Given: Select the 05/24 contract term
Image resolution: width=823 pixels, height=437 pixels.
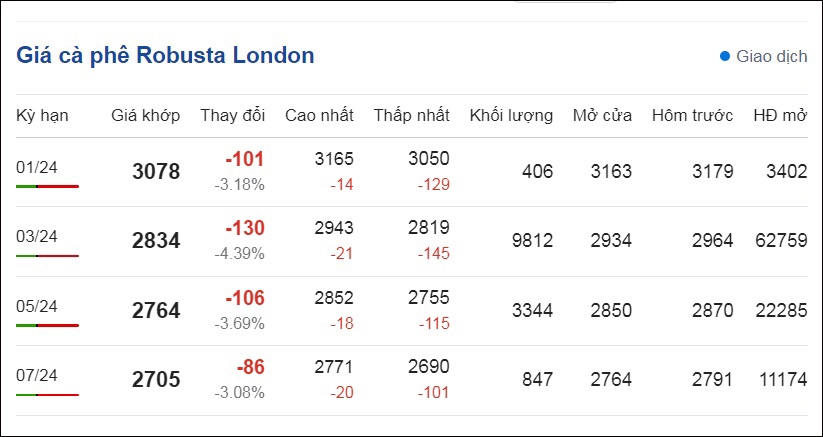Looking at the screenshot, I should [37, 306].
